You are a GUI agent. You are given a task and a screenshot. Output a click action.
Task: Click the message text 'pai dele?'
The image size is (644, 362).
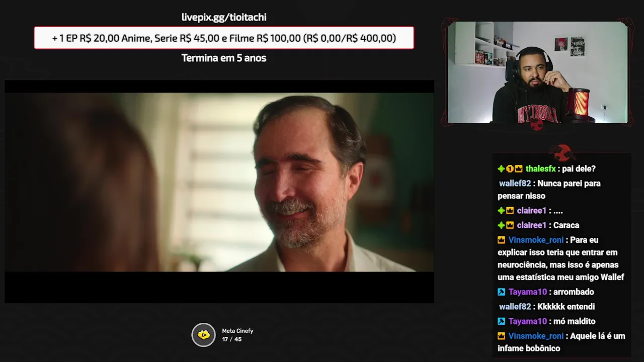click(579, 169)
